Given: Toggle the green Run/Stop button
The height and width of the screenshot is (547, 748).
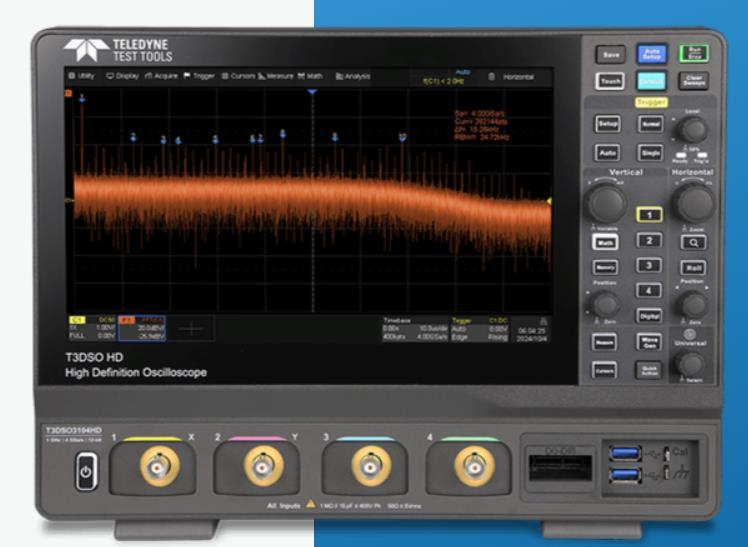Looking at the screenshot, I should click(694, 53).
